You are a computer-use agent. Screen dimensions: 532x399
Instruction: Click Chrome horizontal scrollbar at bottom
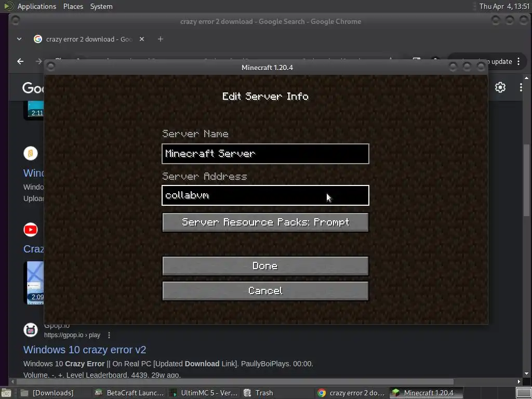pos(235,382)
